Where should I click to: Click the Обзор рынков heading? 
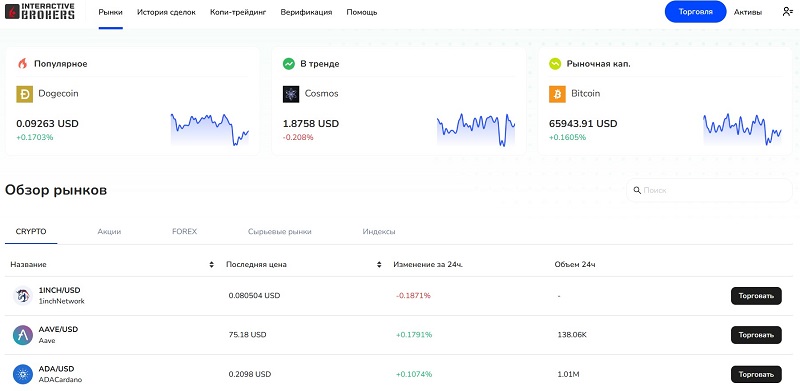click(56, 190)
